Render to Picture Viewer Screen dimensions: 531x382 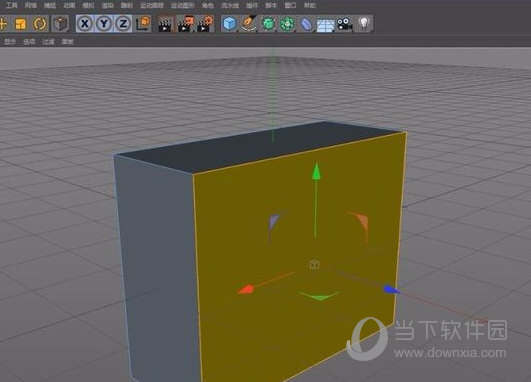point(185,24)
